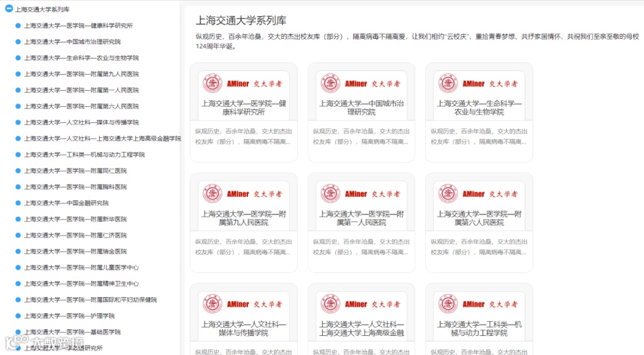Open tree item 医学院—附属仁济医院
The image size is (644, 355).
75,235
